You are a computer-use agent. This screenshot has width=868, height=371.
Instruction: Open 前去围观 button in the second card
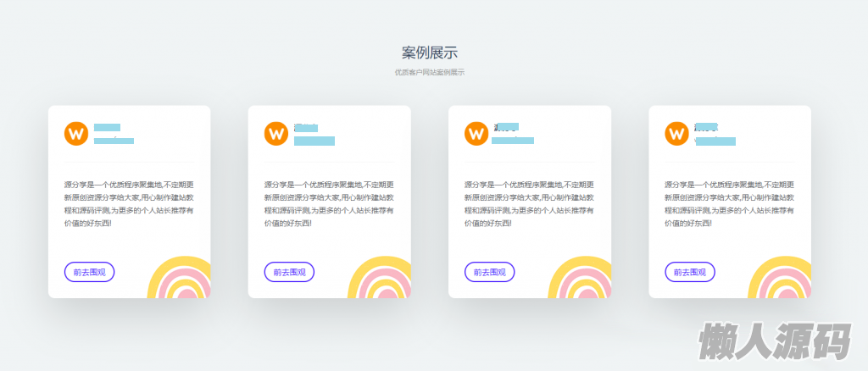click(x=290, y=272)
